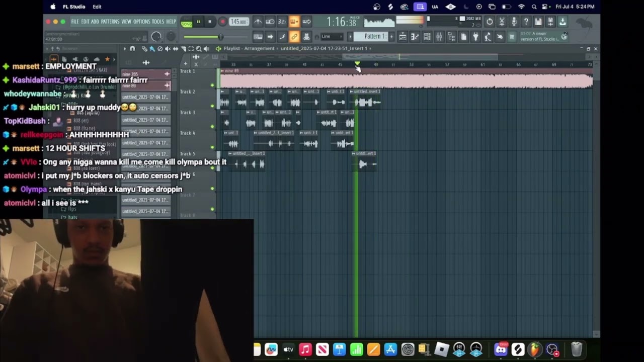
Task: Select the playlist Zoom magnifier tool
Action: point(198,49)
